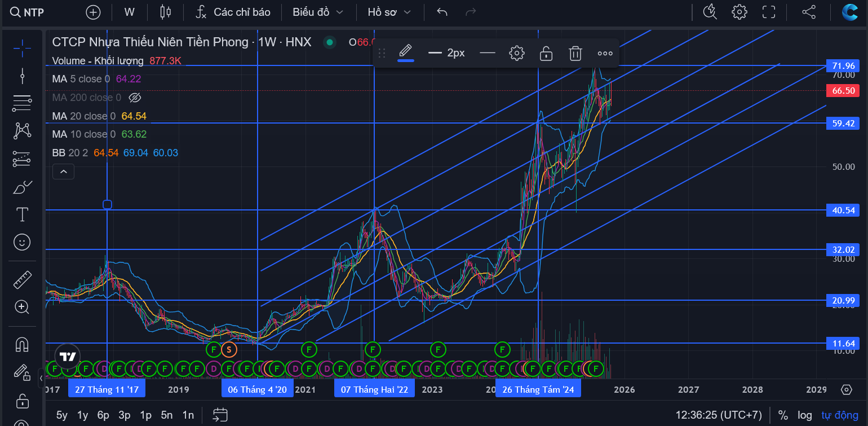Open the go-to-date calendar range icon
This screenshot has height=426, width=868.
220,415
